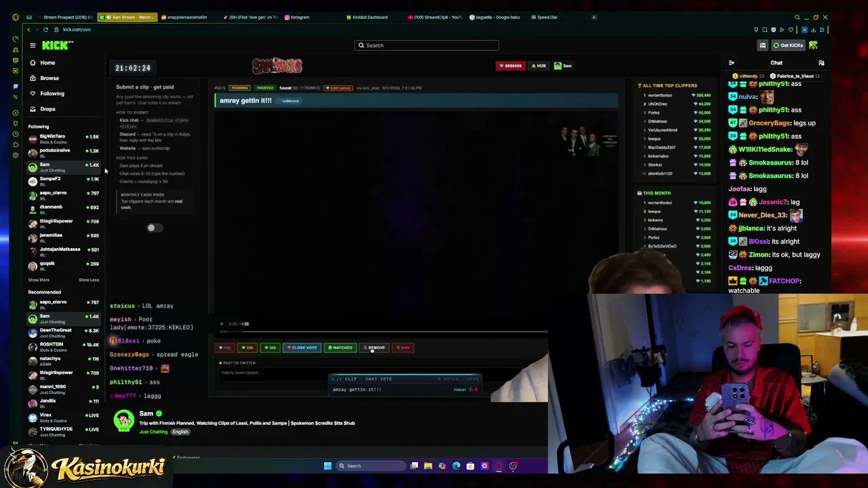Expand Following list with Show more
Viewport: 868px width, 488px height.
click(39, 280)
